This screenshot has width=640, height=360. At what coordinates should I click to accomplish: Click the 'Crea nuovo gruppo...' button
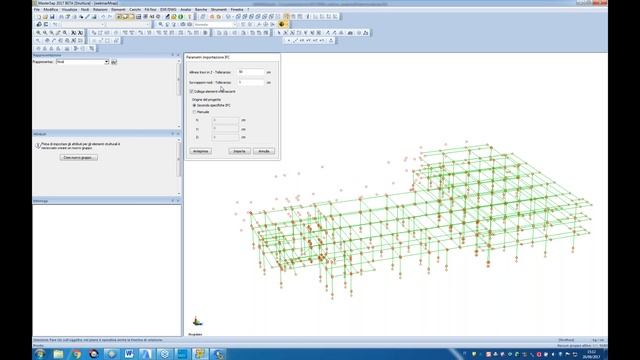pos(78,158)
